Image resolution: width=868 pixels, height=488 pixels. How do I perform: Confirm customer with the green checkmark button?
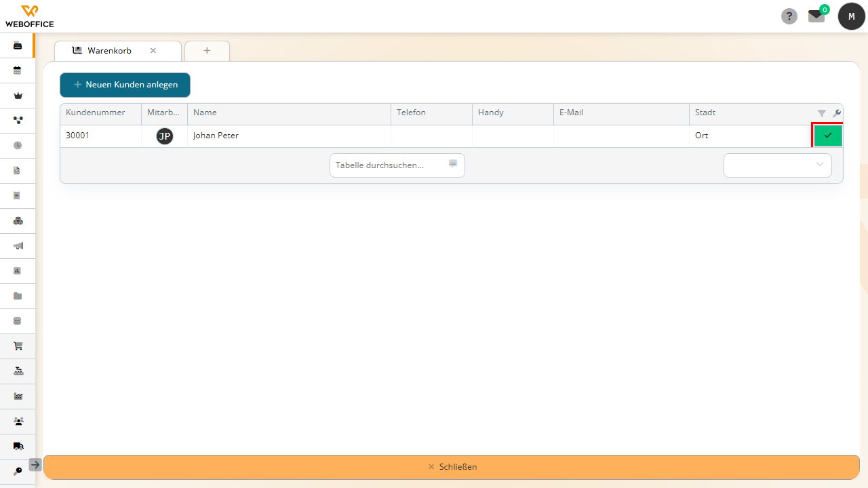pyautogui.click(x=828, y=136)
